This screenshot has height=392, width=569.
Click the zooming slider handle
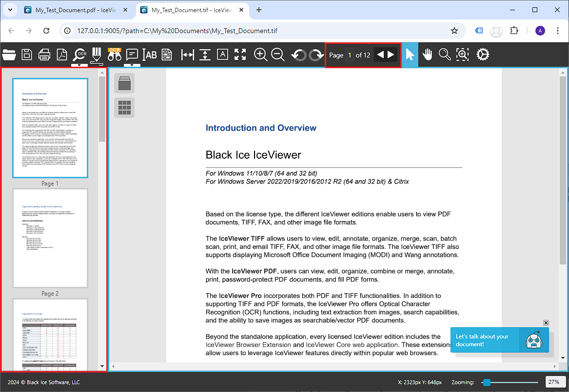point(487,382)
